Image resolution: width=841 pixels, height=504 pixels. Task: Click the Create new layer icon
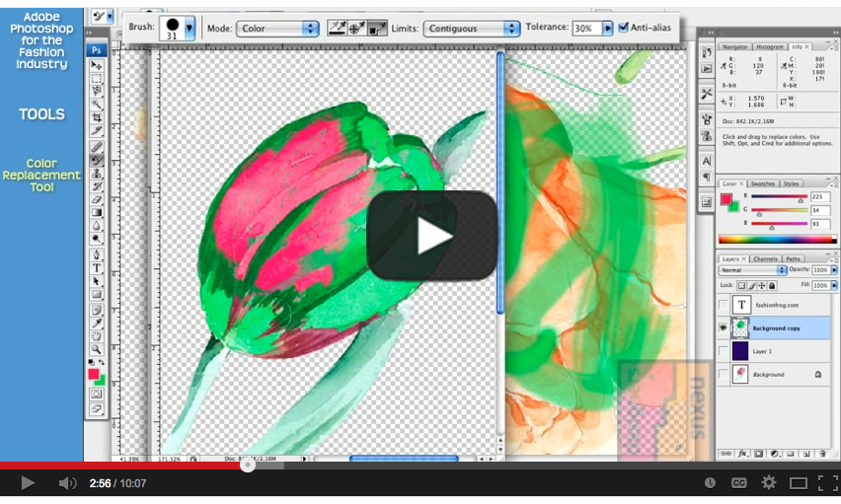(806, 454)
